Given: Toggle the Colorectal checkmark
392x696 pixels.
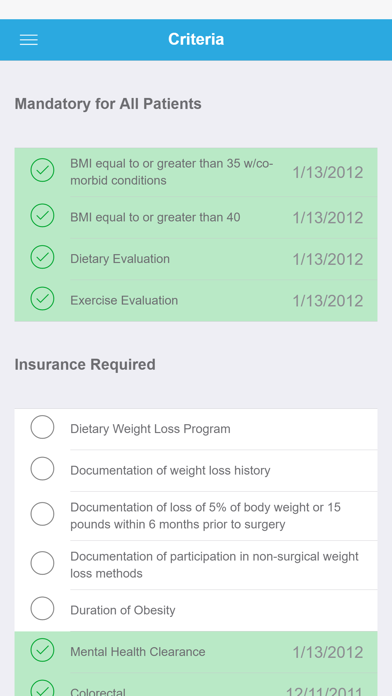Looking at the screenshot, I should pos(42,688).
